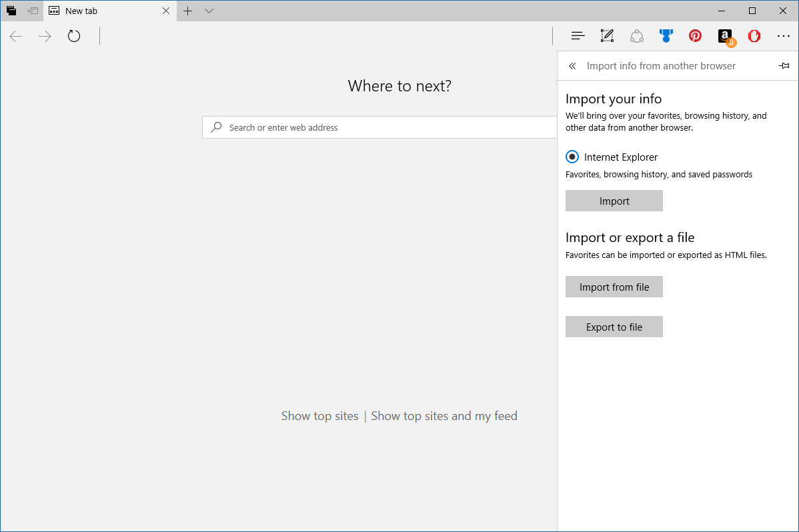Expand the tab preview chevron
This screenshot has width=799, height=532.
click(x=209, y=11)
